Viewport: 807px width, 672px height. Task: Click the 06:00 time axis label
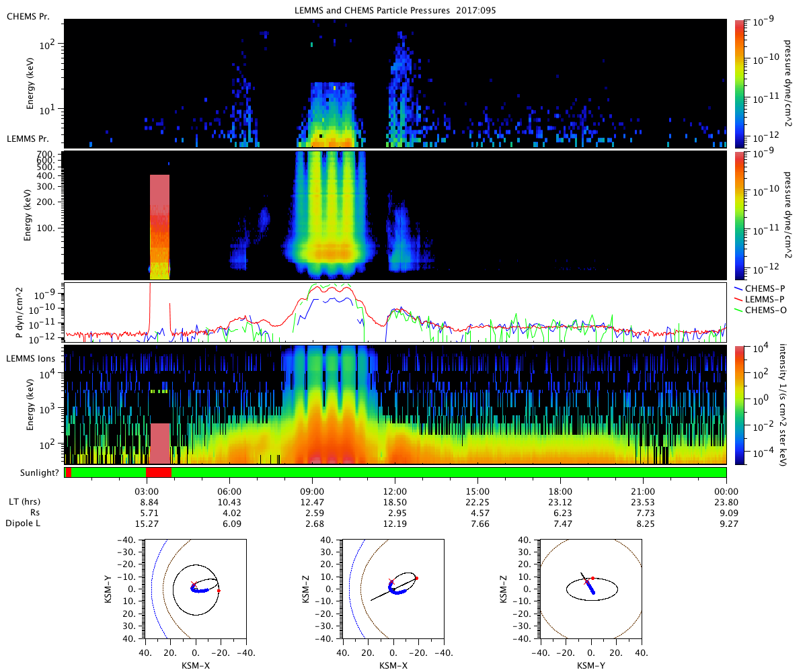click(229, 491)
